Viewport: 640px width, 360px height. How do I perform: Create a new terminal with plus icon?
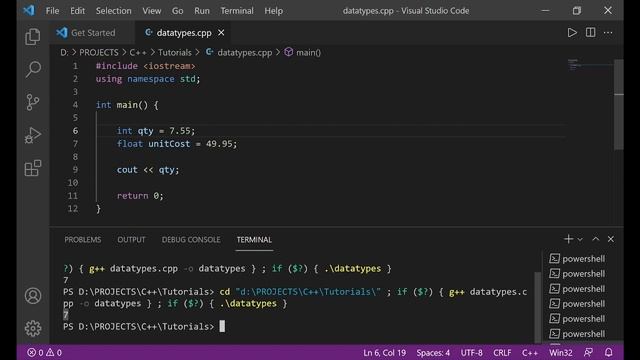click(x=568, y=239)
